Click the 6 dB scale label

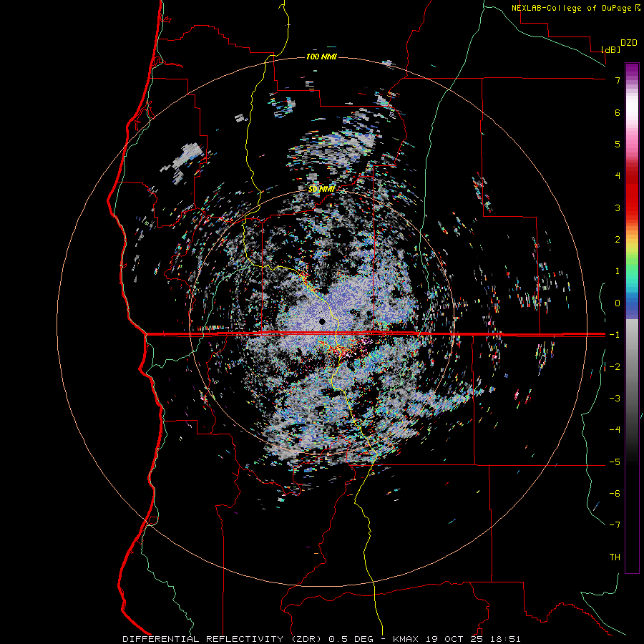pos(618,112)
